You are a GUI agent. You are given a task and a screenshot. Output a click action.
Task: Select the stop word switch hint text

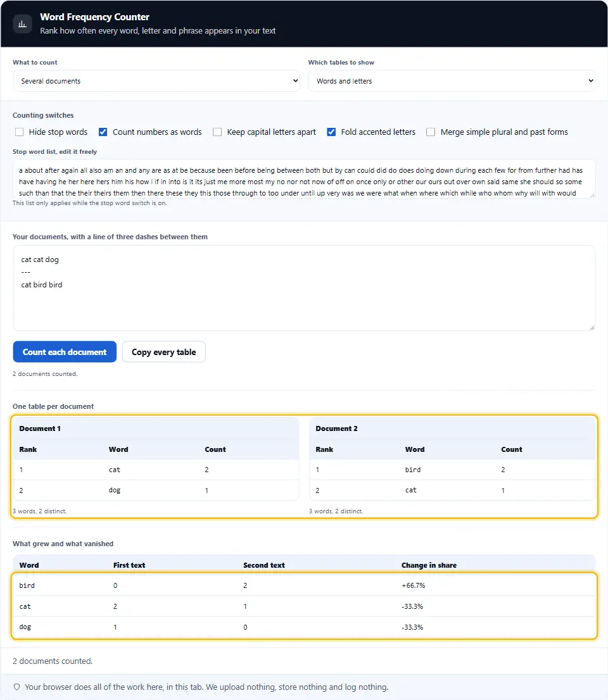point(90,203)
